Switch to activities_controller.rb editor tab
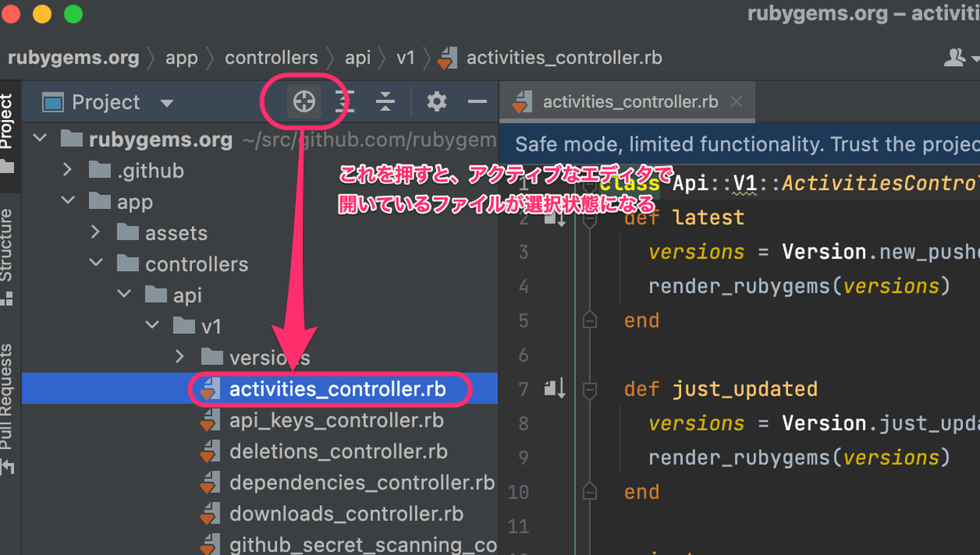This screenshot has width=980, height=555. click(626, 102)
